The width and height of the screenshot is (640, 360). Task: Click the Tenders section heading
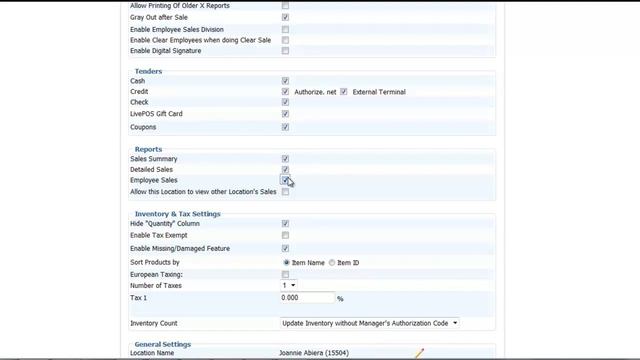[148, 71]
